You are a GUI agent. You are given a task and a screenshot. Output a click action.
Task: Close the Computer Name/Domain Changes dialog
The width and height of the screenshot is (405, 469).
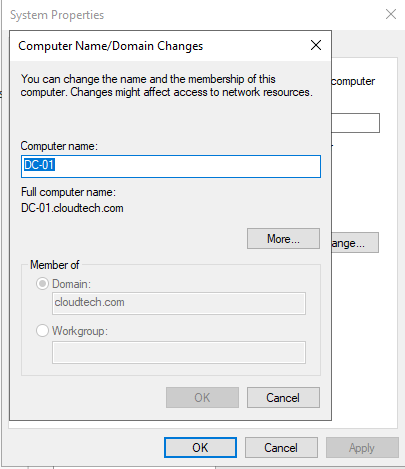pos(316,45)
